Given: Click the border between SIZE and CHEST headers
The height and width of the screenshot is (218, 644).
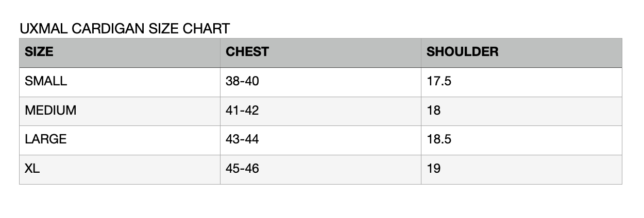Looking at the screenshot, I should coord(220,52).
